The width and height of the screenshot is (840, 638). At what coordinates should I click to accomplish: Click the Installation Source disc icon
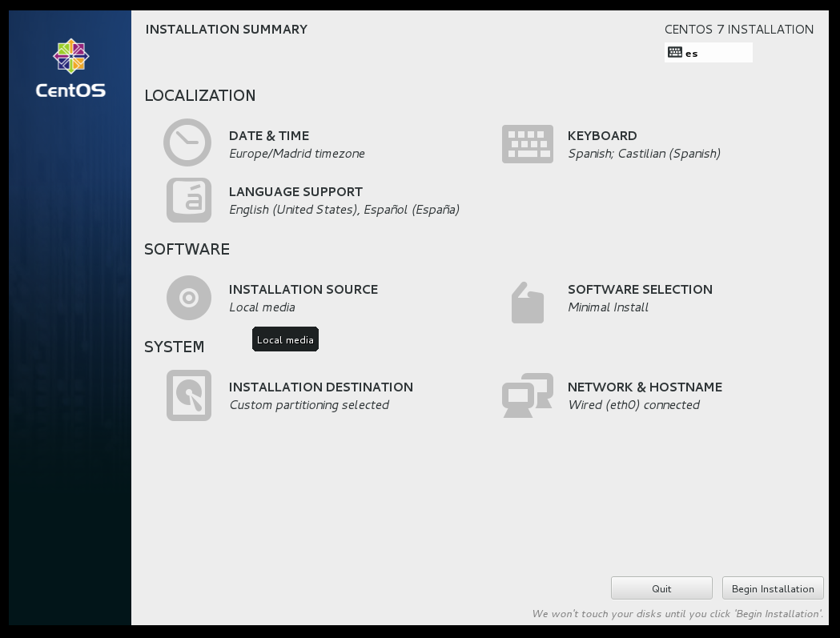click(188, 298)
